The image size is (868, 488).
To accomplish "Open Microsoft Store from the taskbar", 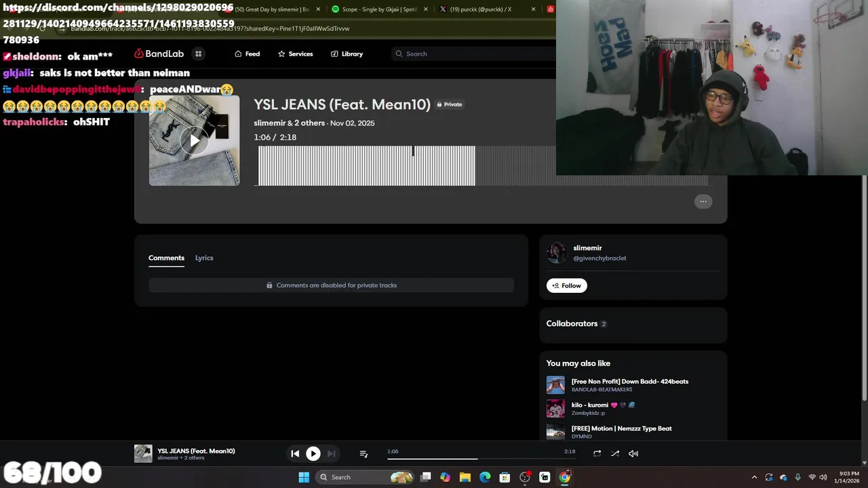I will click(505, 477).
